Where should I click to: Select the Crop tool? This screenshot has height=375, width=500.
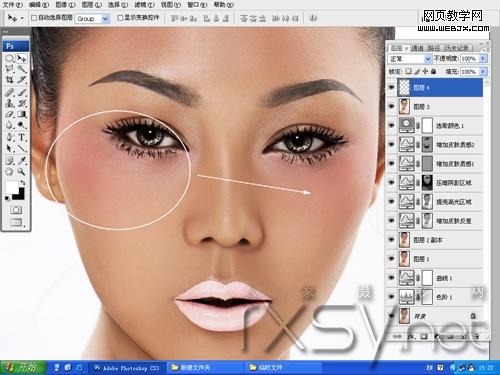click(9, 80)
